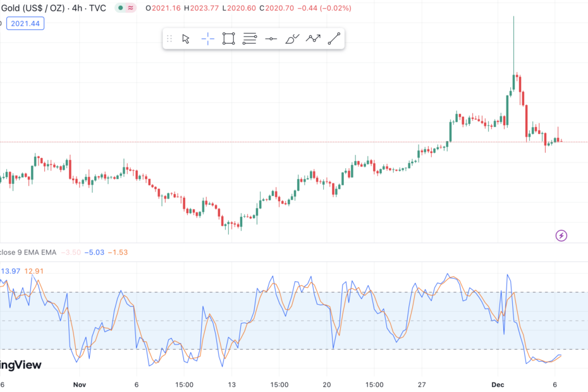
Task: Click the 2021.44 price label
Action: (x=25, y=22)
